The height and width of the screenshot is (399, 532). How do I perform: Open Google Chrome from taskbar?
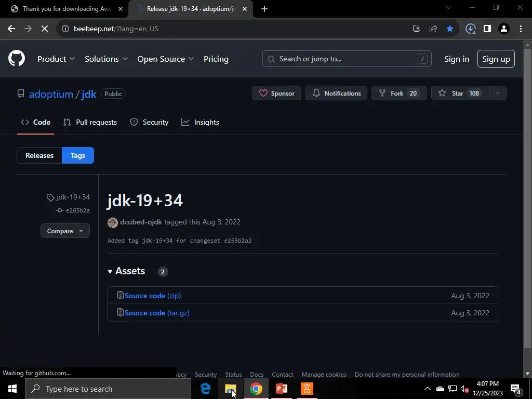coord(256,389)
